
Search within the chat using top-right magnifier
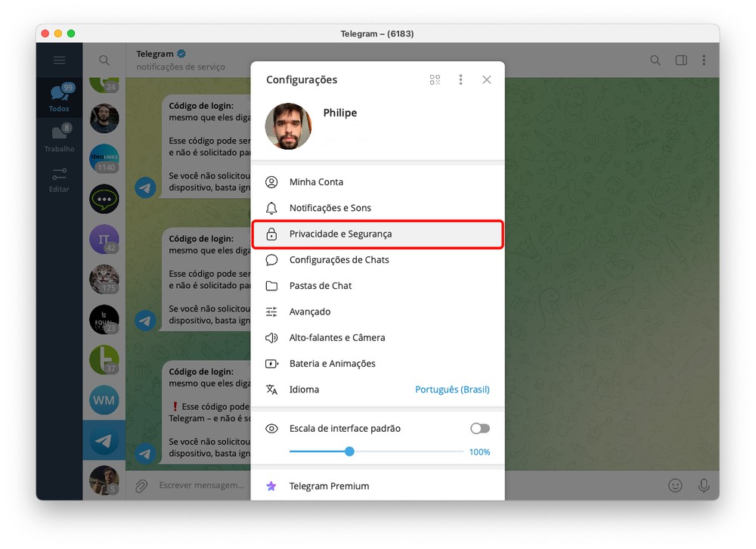tap(655, 60)
